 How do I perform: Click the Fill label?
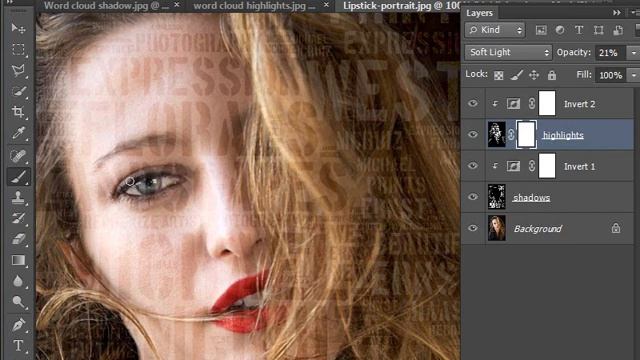(584, 74)
